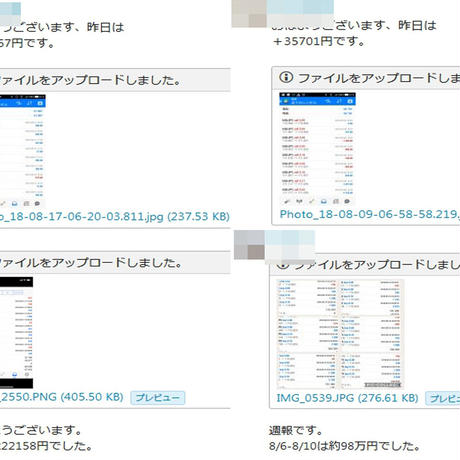This screenshot has width=460, height=460.
Task: Open the thumbnail above 18-08-17-06-20 jpg link
Action: (x=23, y=151)
